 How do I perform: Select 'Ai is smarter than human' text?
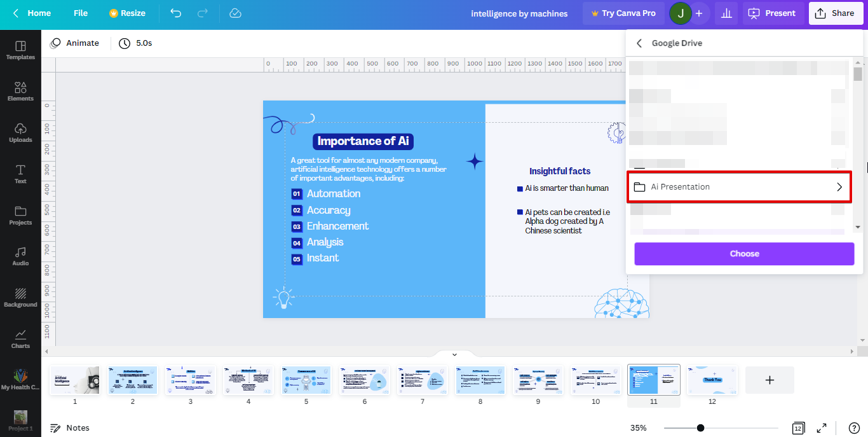(567, 188)
